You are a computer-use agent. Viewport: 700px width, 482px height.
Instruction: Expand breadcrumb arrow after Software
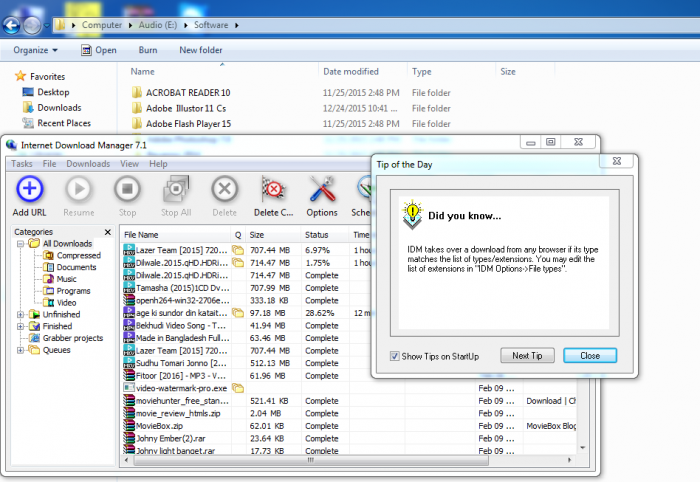tap(237, 25)
